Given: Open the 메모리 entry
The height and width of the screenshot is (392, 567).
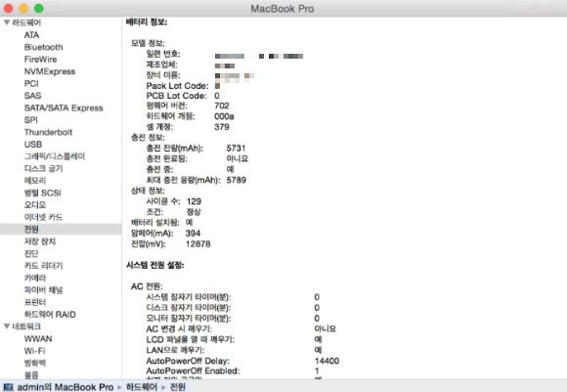Looking at the screenshot, I should 35,181.
